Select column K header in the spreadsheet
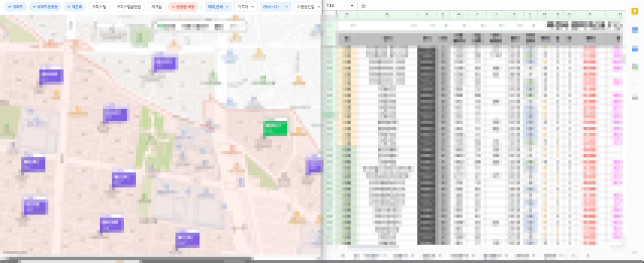Viewport: 644px width, 263px height. (514, 15)
